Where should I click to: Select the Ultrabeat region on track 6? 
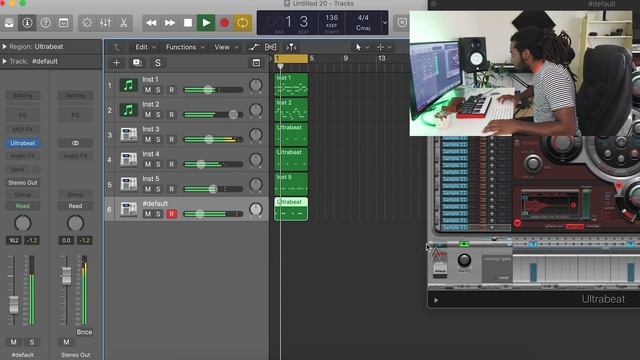291,209
